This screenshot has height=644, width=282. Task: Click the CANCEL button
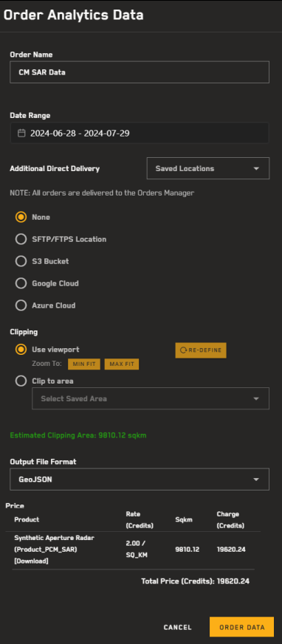tap(178, 627)
